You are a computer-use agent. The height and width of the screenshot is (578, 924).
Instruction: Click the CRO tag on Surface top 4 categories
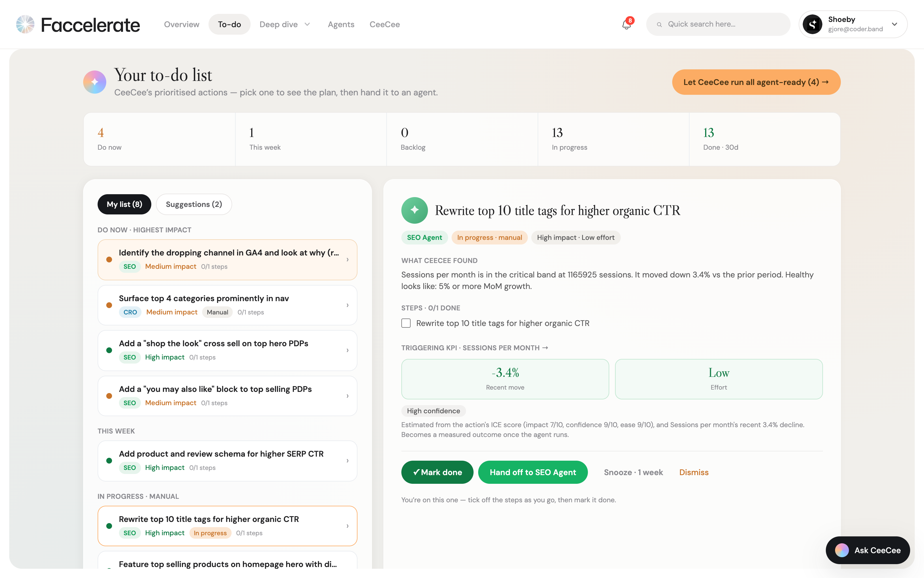point(130,312)
